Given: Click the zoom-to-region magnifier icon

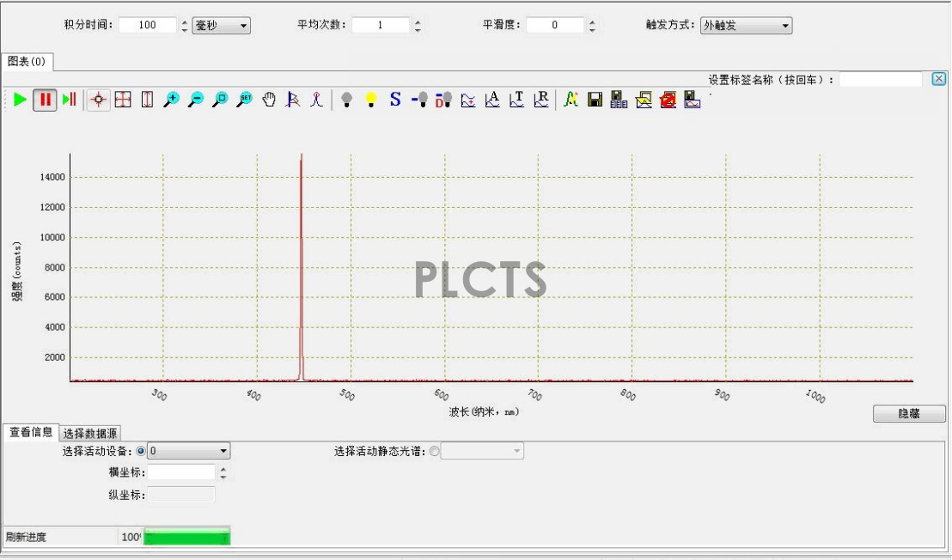Looking at the screenshot, I should [x=221, y=100].
